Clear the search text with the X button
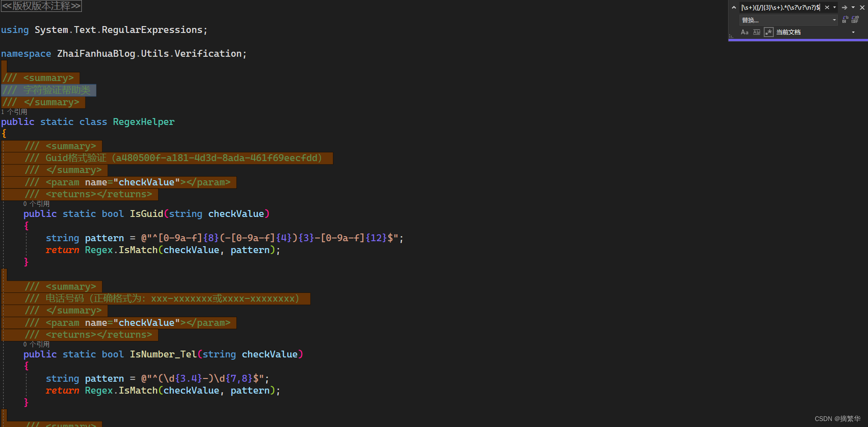Screen dimensions: 868x427 827,7
